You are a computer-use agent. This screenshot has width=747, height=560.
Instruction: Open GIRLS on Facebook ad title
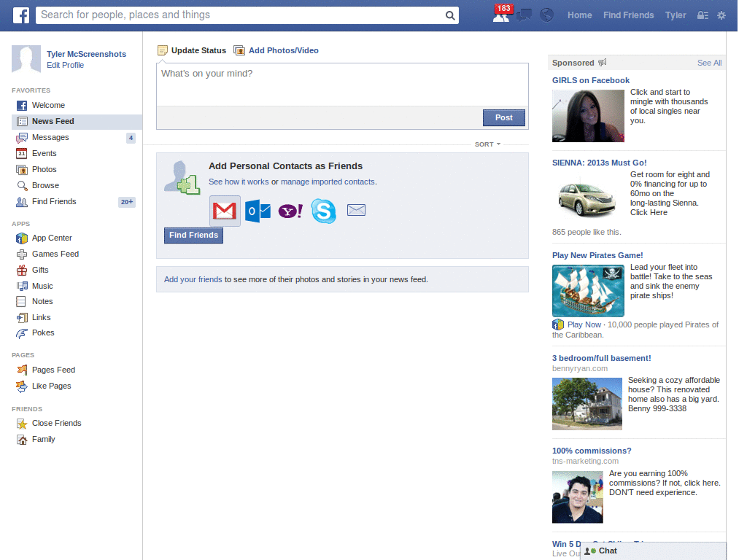pyautogui.click(x=591, y=80)
